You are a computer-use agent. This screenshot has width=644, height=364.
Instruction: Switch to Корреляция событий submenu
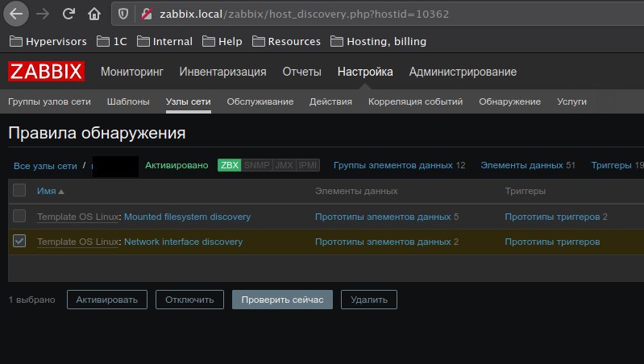[415, 101]
